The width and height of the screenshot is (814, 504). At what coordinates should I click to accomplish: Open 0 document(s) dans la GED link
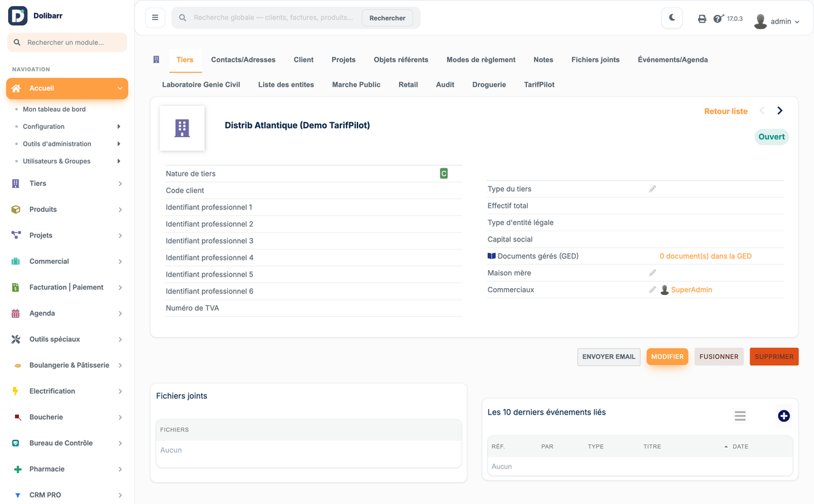[x=705, y=256]
